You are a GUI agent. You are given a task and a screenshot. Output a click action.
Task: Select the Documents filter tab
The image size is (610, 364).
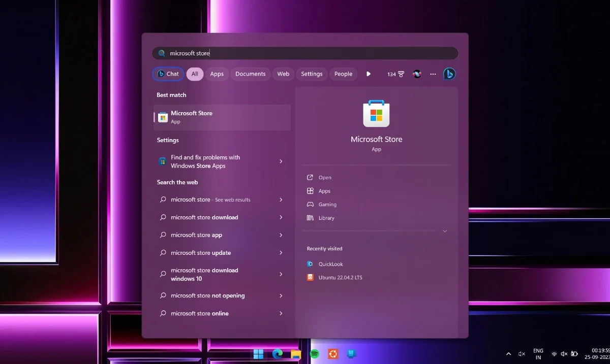(x=250, y=74)
